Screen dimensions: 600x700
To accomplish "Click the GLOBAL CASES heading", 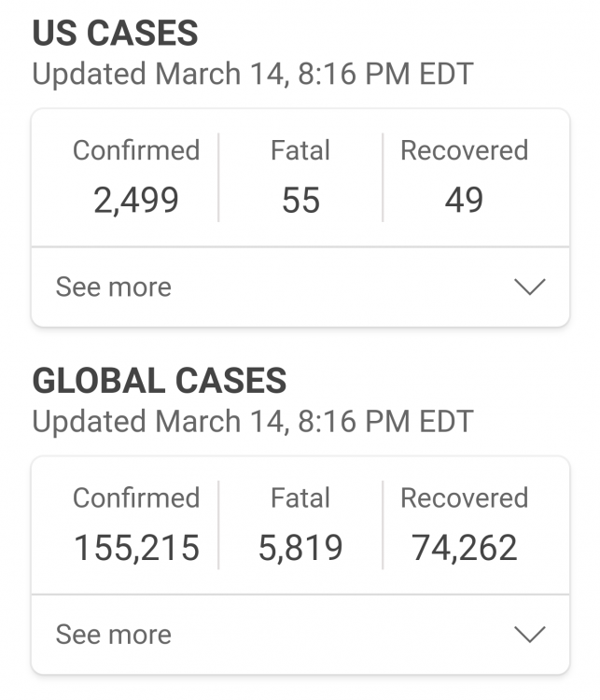I will click(160, 381).
